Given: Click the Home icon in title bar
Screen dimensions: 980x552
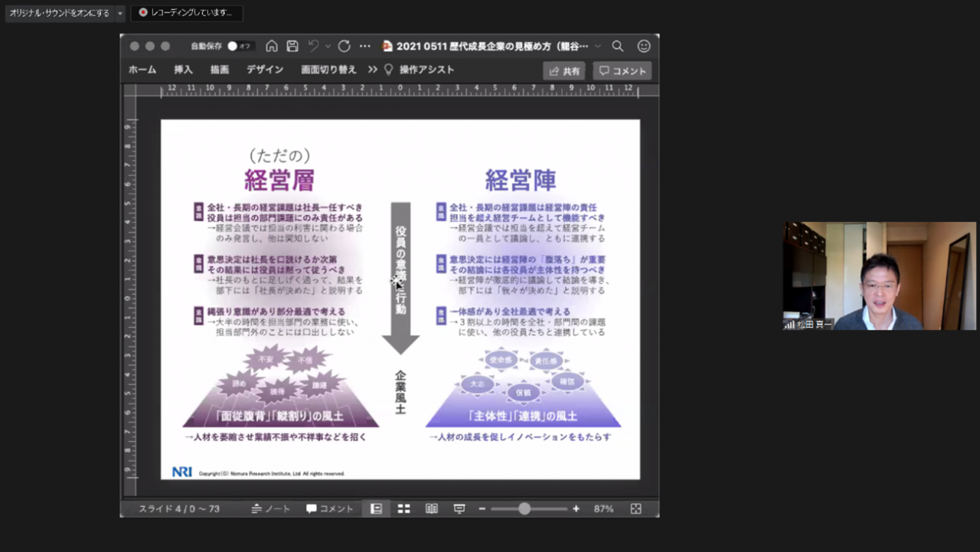Looking at the screenshot, I should 272,46.
